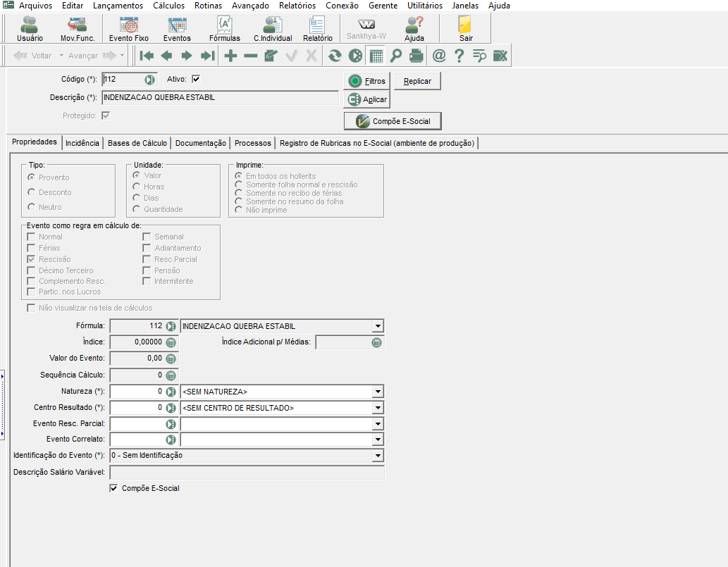728x567 pixels.
Task: Open the Relatórios menu
Action: click(x=297, y=6)
